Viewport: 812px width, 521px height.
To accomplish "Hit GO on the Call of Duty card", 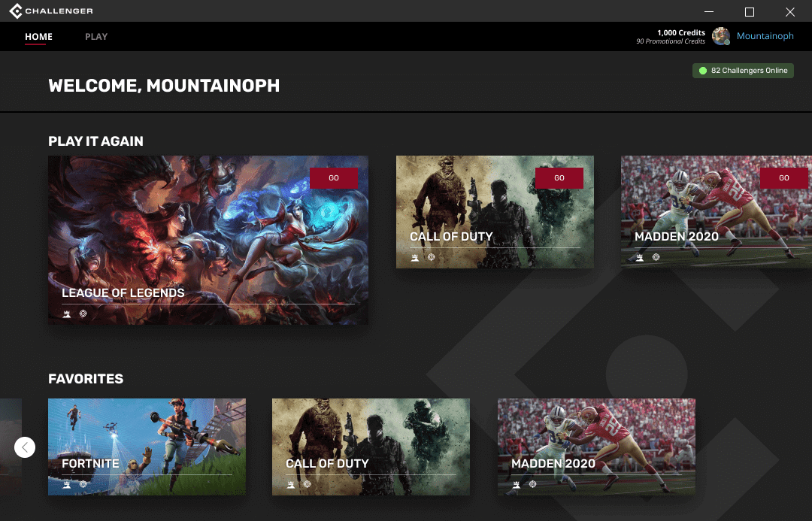I will 559,178.
